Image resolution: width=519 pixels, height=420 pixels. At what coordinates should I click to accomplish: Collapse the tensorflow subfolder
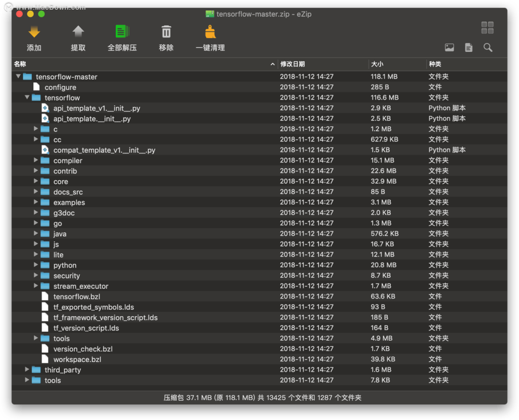click(27, 97)
